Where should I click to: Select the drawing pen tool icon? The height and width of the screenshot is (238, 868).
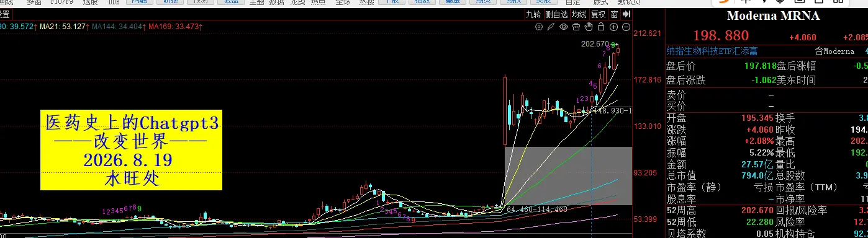[x=551, y=27]
